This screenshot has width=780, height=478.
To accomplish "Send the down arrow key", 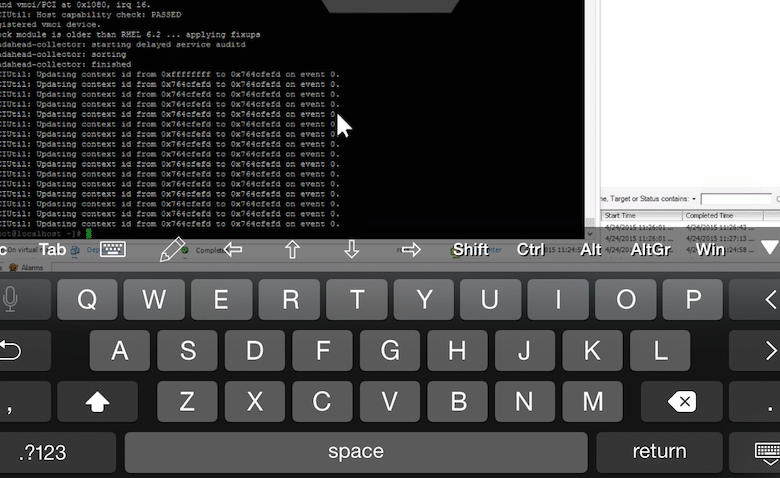I will [x=352, y=249].
